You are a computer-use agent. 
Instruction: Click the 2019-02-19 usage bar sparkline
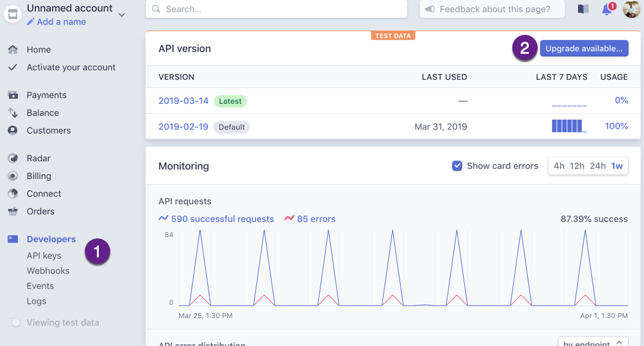[x=569, y=126]
